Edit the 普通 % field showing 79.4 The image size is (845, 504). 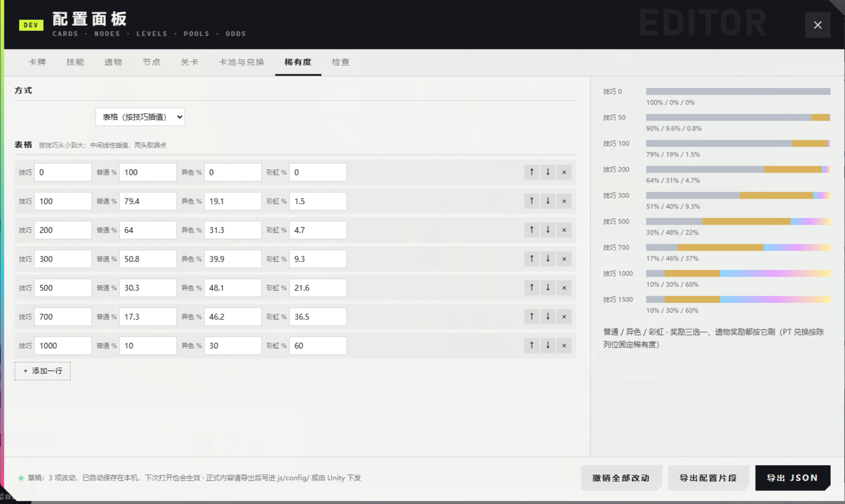click(x=148, y=201)
